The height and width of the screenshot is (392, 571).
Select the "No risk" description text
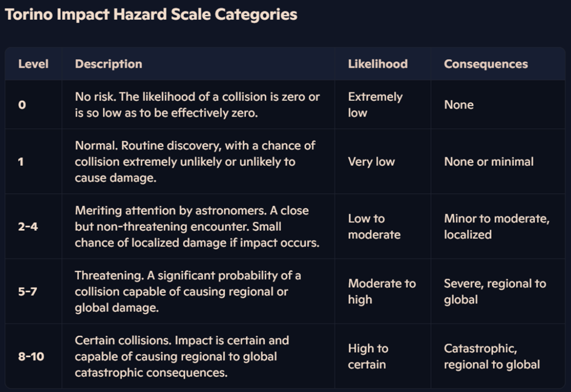coord(197,105)
